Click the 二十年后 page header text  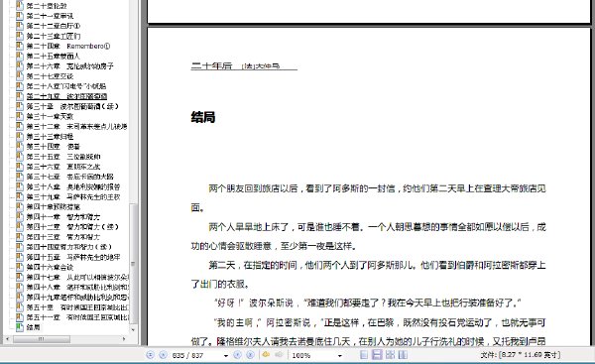pyautogui.click(x=211, y=65)
